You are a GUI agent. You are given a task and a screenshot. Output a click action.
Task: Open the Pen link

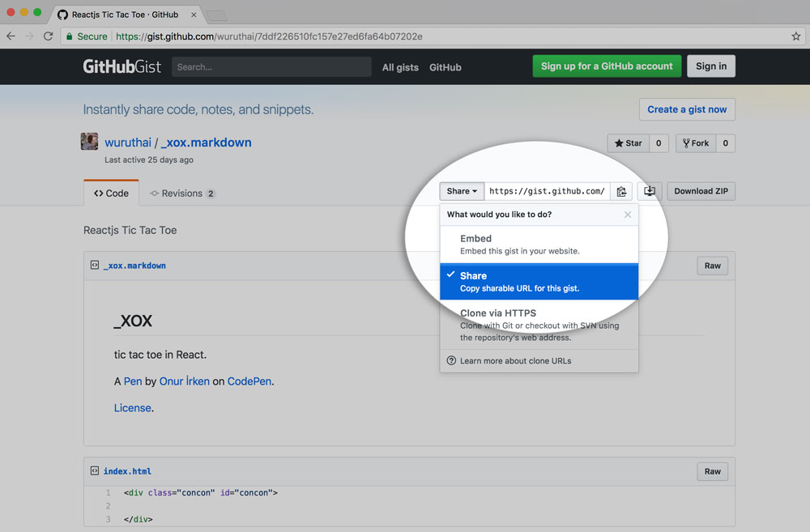pyautogui.click(x=133, y=381)
